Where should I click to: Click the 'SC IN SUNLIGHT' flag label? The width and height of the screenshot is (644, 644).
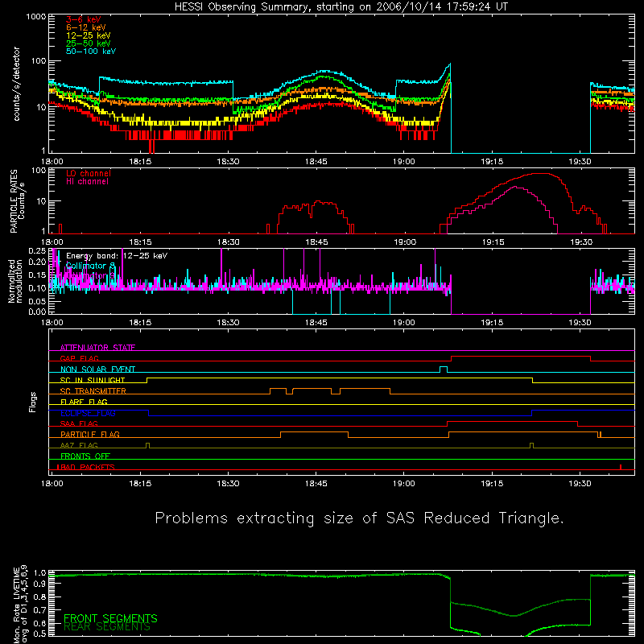click(93, 380)
